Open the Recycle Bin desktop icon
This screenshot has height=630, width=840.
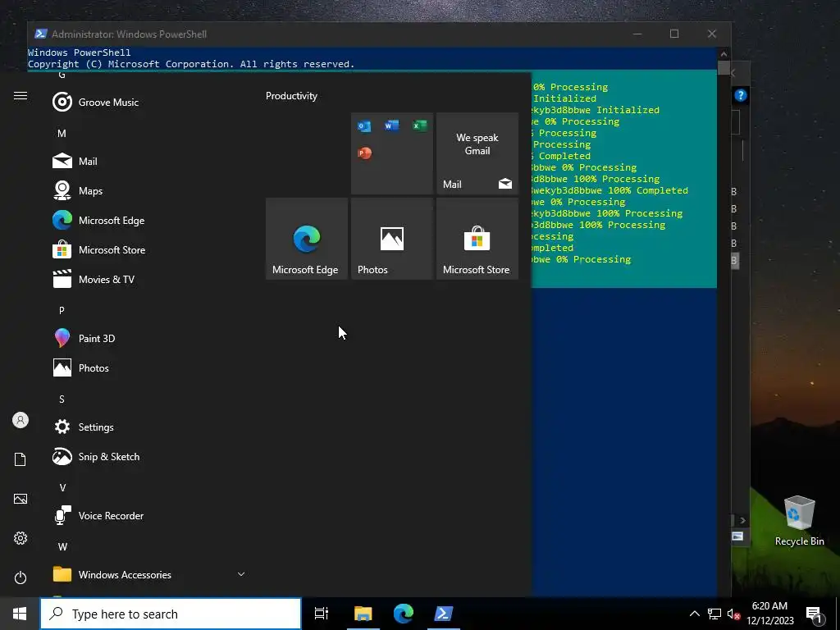click(799, 521)
